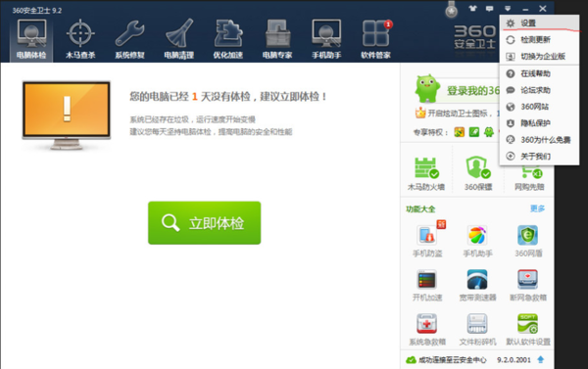Open 在线帮助 from the menu
588x369 pixels.
[x=539, y=73]
